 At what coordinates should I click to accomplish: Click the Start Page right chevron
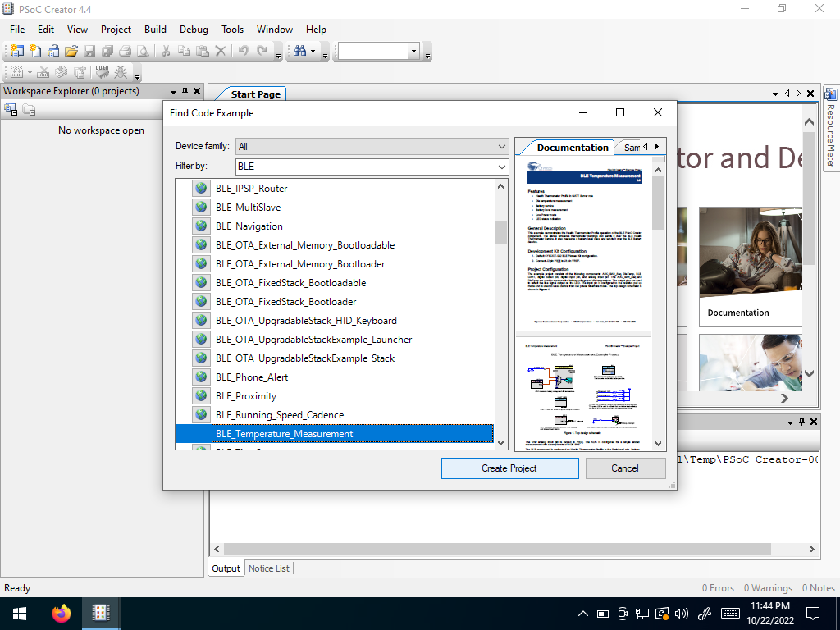coord(784,398)
